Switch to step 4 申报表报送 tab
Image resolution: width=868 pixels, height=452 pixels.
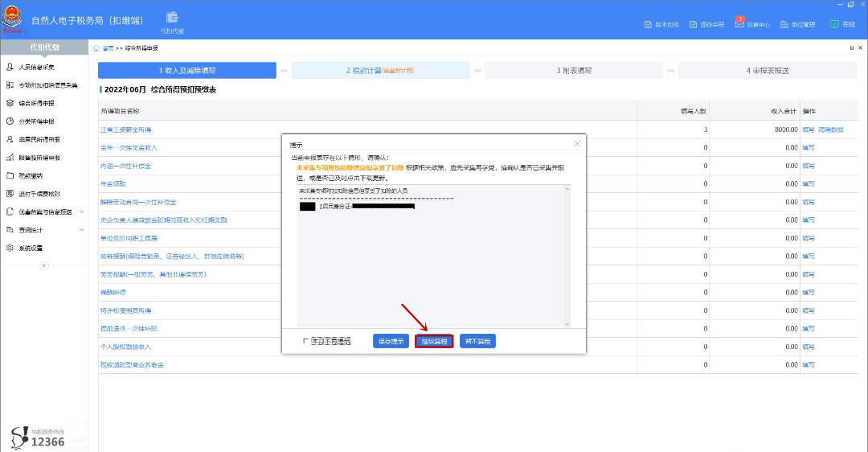766,71
